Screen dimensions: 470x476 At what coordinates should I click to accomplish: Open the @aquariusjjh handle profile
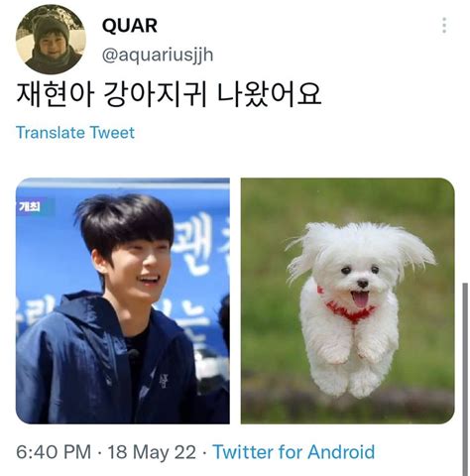[x=158, y=55]
